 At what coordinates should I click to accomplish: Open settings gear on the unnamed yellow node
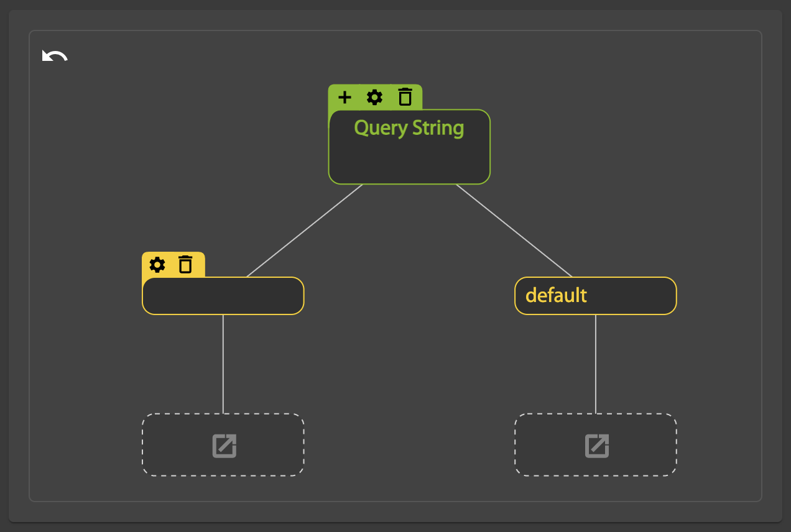click(x=157, y=265)
